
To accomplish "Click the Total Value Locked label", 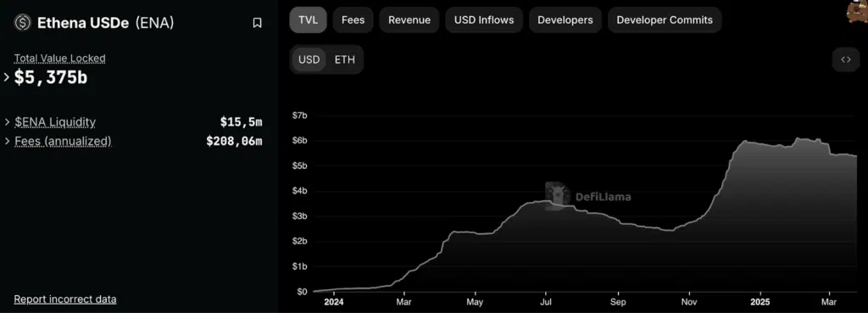I will 60,59.
